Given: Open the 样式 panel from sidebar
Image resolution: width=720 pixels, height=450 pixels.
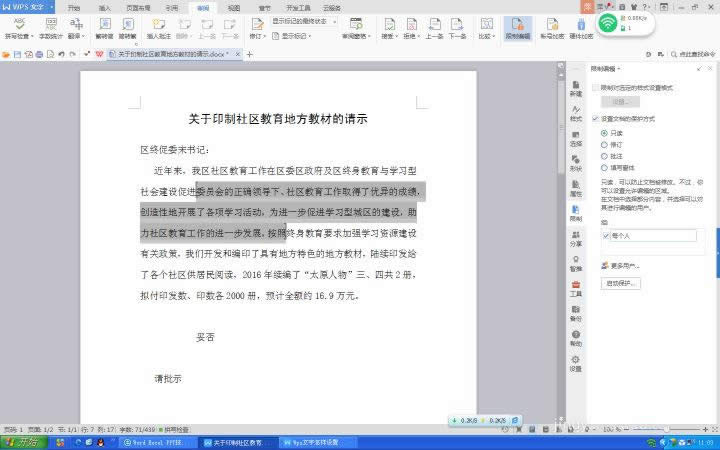Looking at the screenshot, I should [576, 114].
